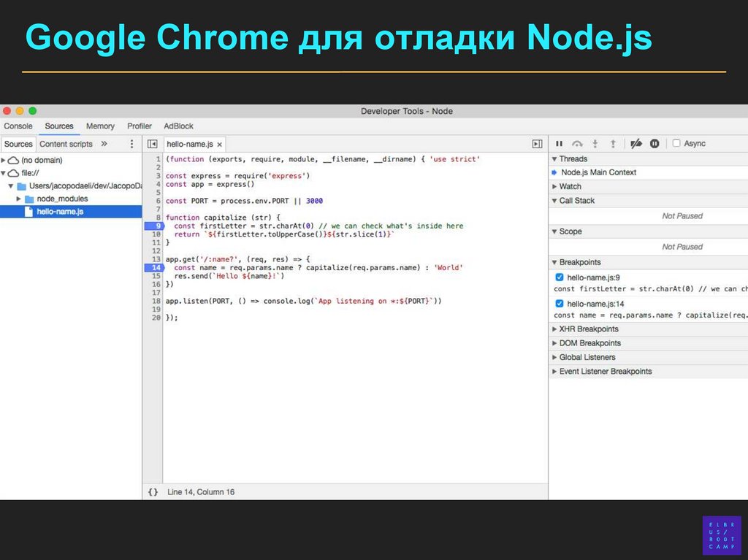Click the node_modules folder icon
Screen dimensions: 748x560
click(29, 199)
